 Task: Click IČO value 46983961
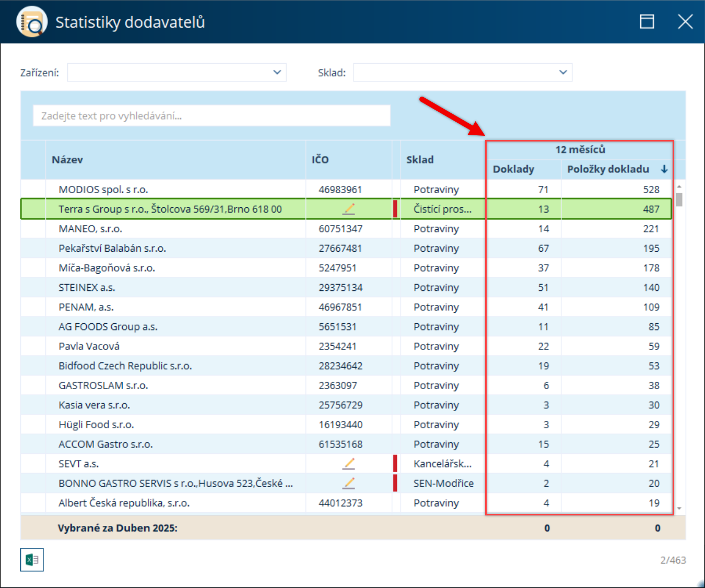(340, 190)
